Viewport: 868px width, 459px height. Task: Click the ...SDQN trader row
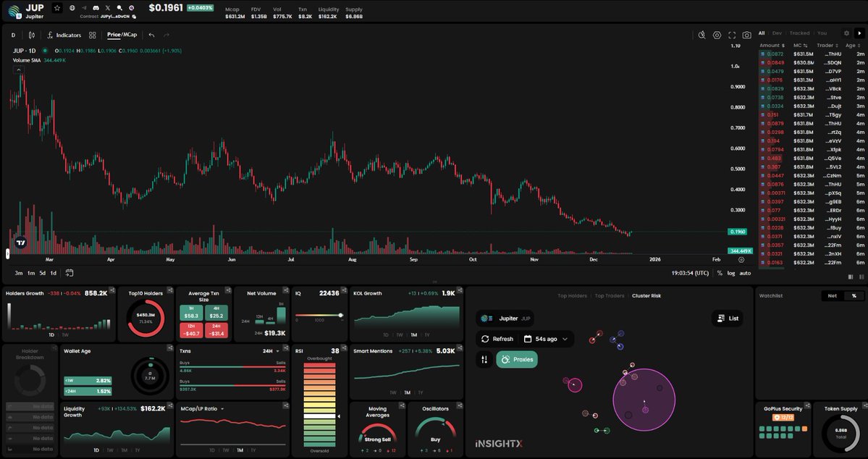click(812, 62)
